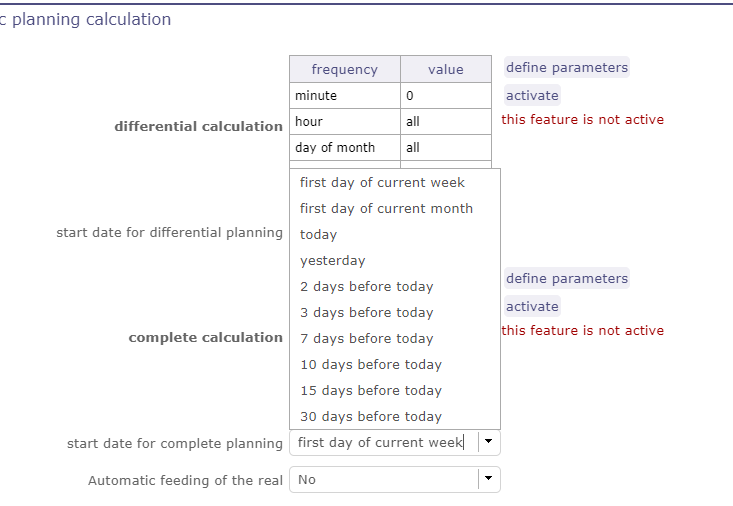Screen dimensions: 733x506
Task: Choose '10 days before today' option
Action: coord(370,365)
